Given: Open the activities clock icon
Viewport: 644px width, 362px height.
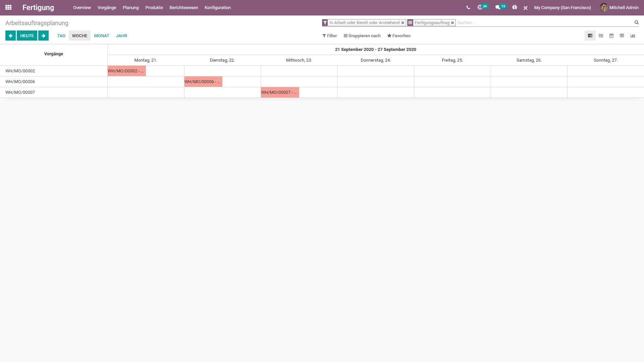Looking at the screenshot, I should click(480, 7).
